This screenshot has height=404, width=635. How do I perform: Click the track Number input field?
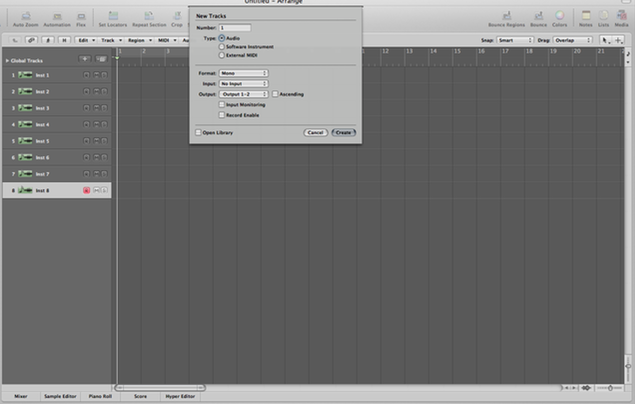[234, 27]
